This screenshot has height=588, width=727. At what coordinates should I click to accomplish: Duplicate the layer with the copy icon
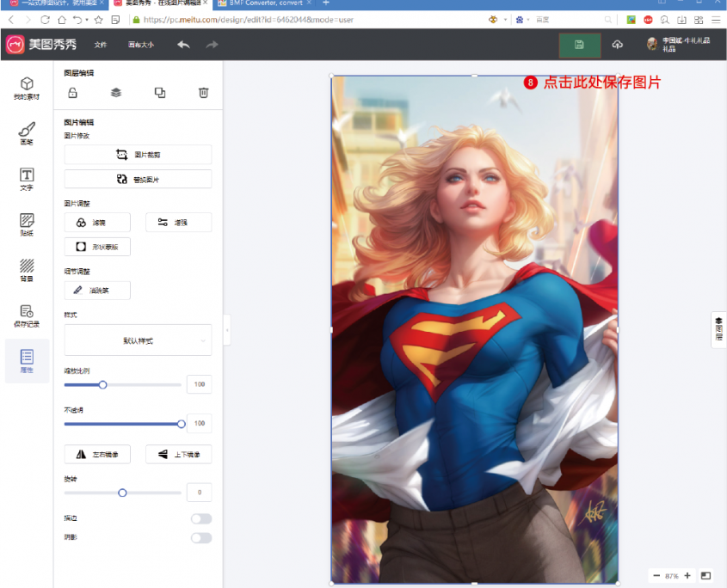click(x=160, y=93)
